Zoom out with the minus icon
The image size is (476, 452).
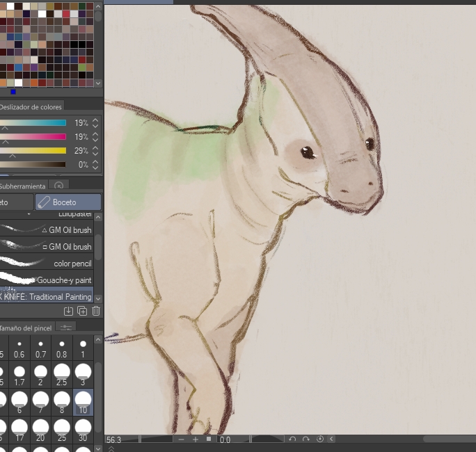[x=181, y=439]
